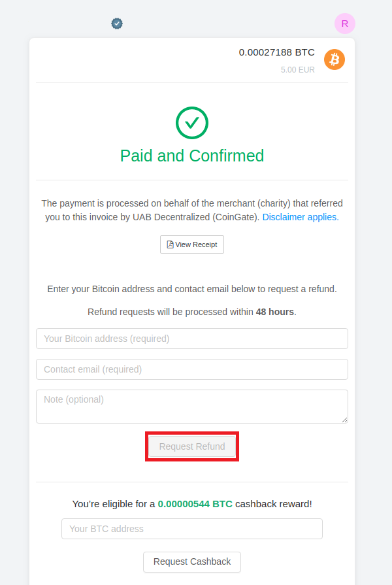
Task: Click the blue verified badge icon
Action: (x=117, y=24)
